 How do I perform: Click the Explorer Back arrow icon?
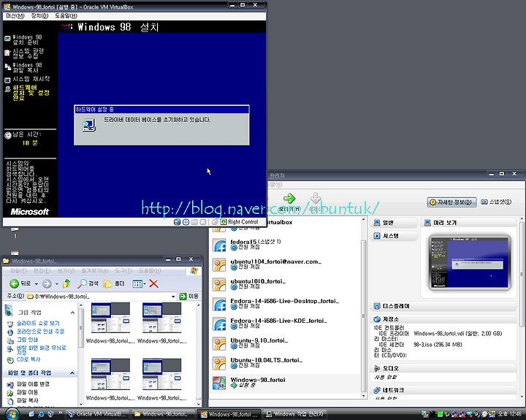pyautogui.click(x=14, y=284)
